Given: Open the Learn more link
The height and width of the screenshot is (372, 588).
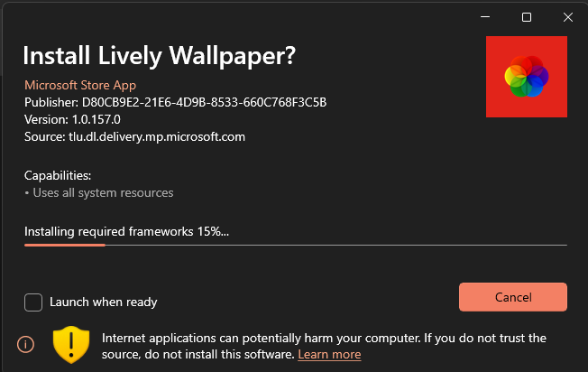Looking at the screenshot, I should [x=329, y=354].
